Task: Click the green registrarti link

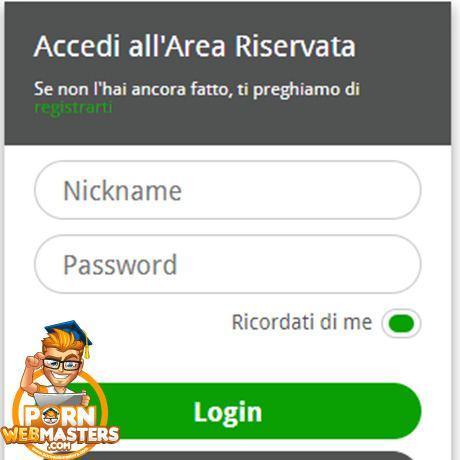Action: tap(73, 108)
